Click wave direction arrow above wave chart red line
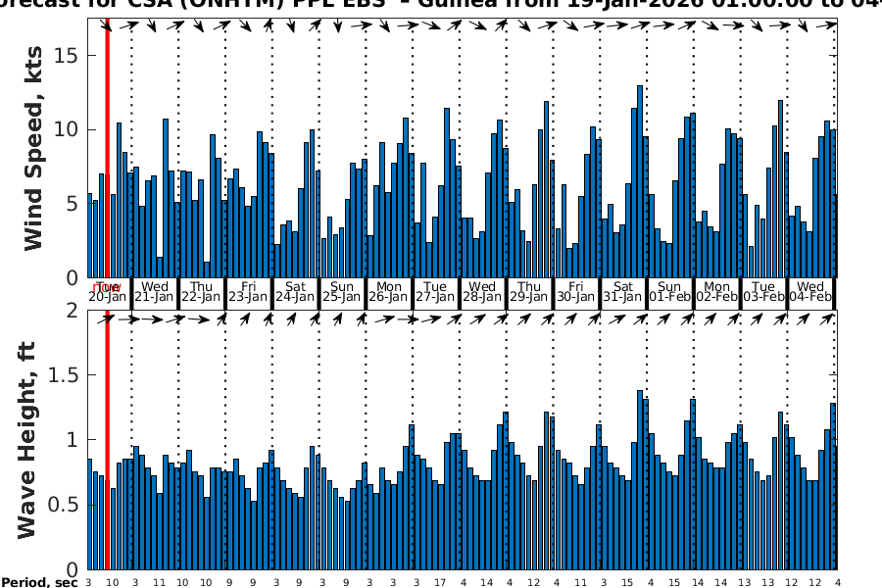This screenshot has width=882, height=588. 106,318
